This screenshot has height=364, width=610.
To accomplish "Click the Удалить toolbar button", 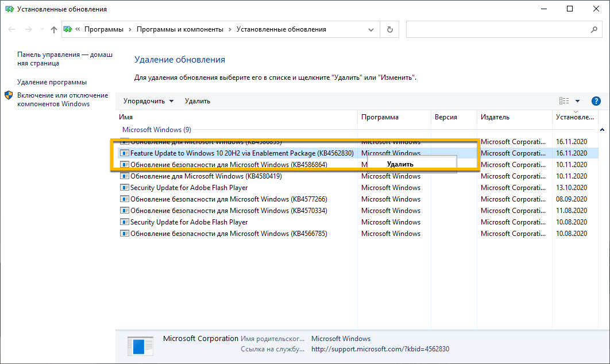I will [197, 100].
